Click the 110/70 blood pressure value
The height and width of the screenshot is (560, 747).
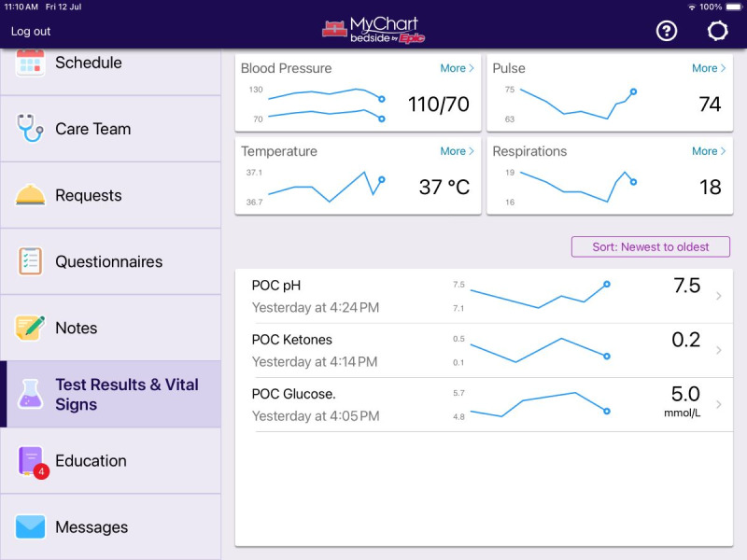point(439,105)
